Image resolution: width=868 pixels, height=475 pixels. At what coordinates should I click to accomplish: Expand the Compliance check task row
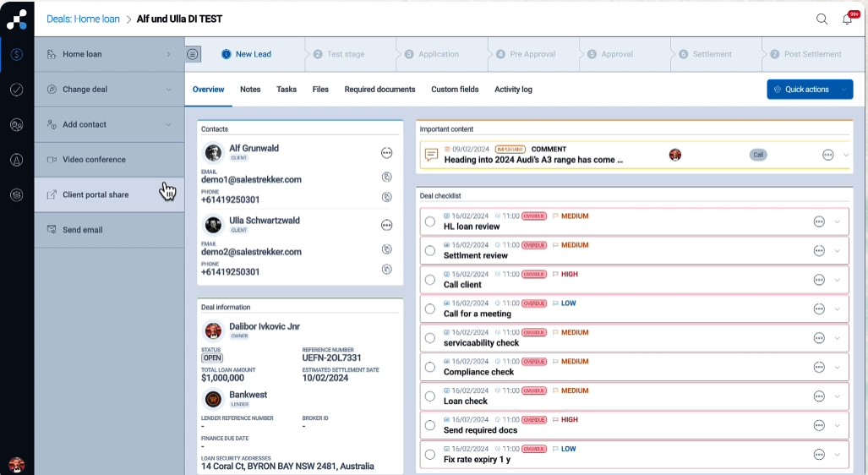click(837, 367)
